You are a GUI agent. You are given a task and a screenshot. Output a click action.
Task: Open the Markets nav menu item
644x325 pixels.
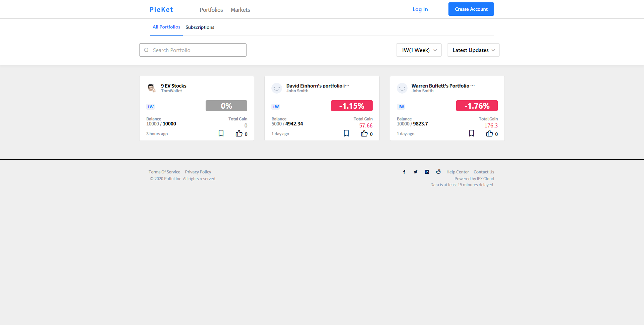point(240,10)
